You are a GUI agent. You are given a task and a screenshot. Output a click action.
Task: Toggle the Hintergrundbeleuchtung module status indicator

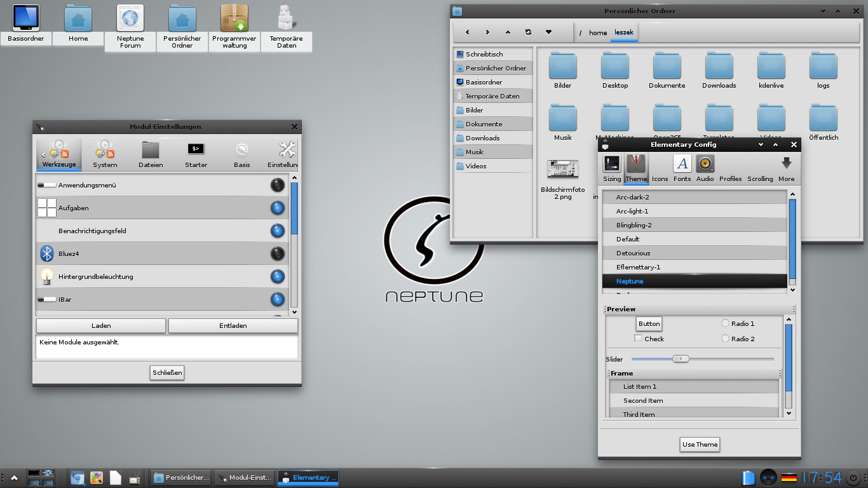pyautogui.click(x=278, y=276)
